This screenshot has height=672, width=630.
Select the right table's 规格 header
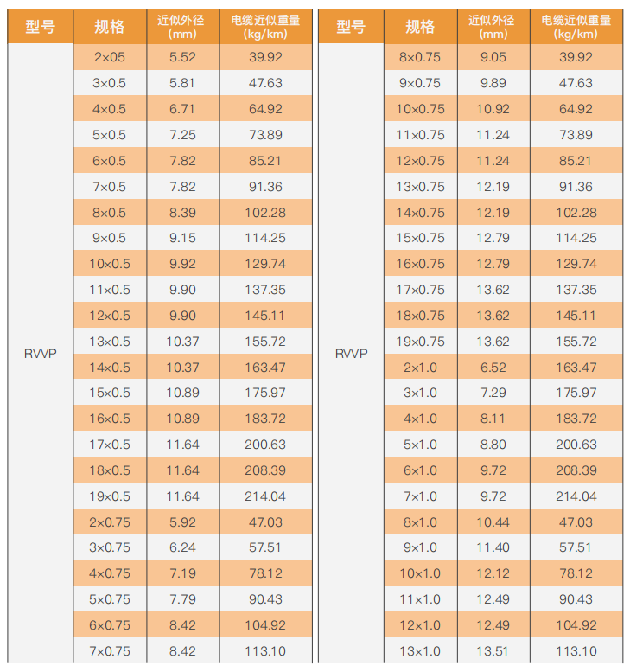(421, 27)
